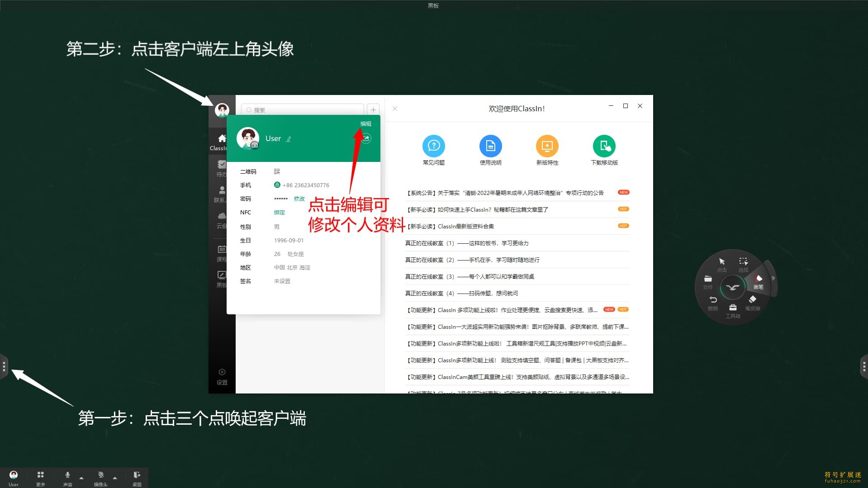Image resolution: width=868 pixels, height=488 pixels.
Task: Open 【功能更新】ClassInCam美颜工具 article
Action: pyautogui.click(x=517, y=377)
